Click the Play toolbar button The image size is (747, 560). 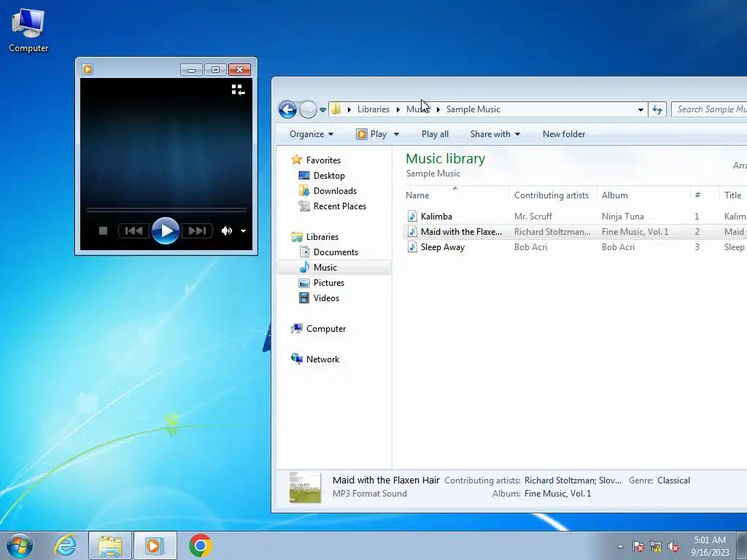tap(371, 134)
